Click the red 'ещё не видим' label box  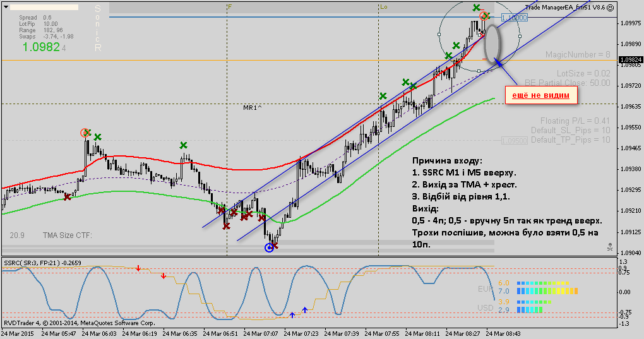click(x=541, y=95)
